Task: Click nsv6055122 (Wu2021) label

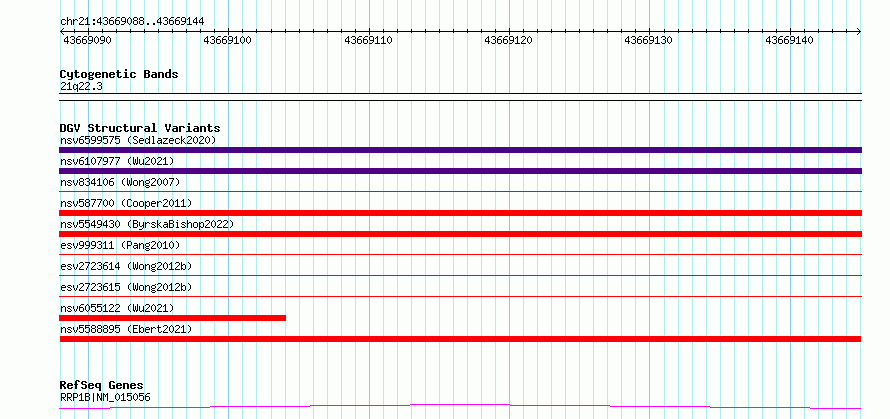Action: (117, 308)
